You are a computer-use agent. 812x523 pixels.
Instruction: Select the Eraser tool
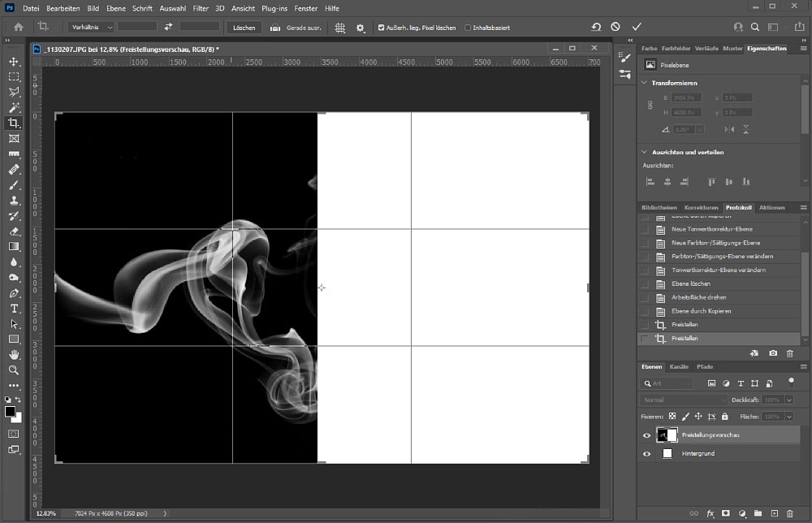[14, 231]
